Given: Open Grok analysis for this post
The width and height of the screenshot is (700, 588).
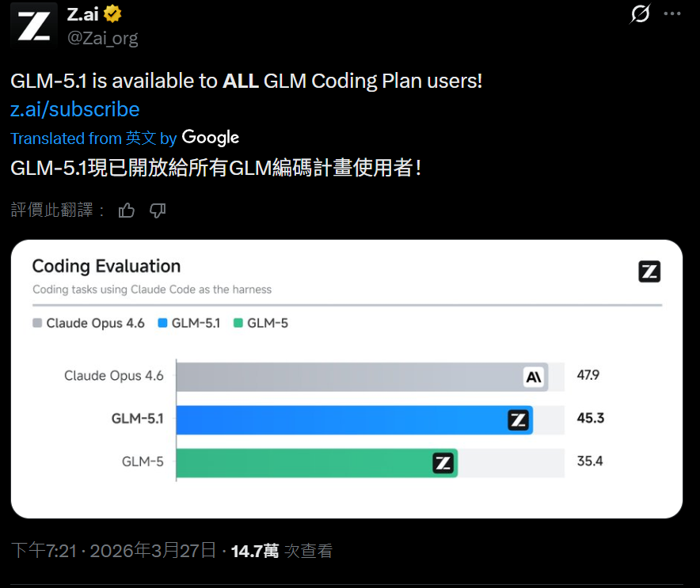Looking at the screenshot, I should 640,13.
